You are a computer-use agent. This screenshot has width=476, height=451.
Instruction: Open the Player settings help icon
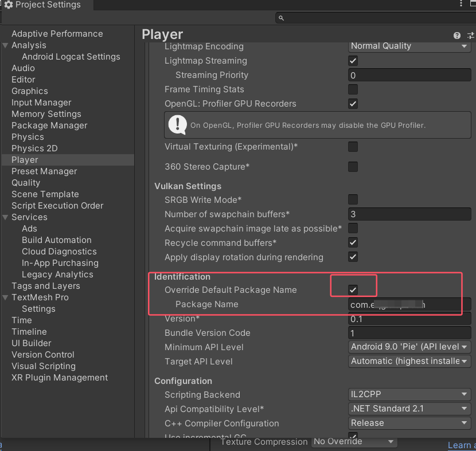click(457, 36)
